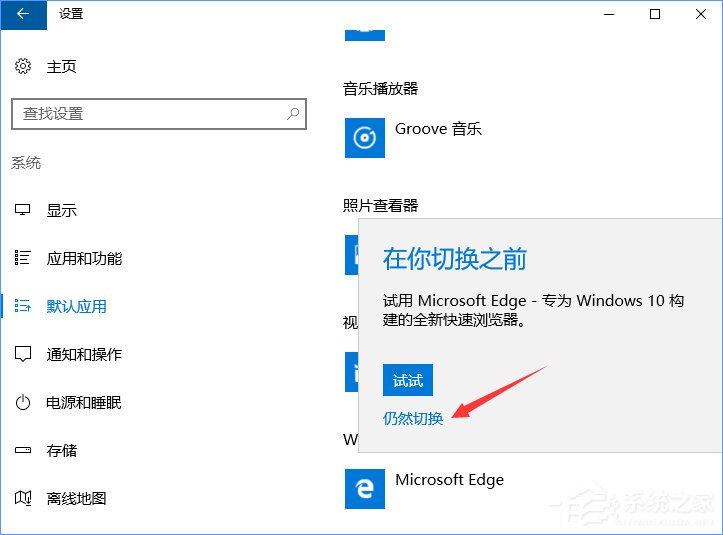Open the 电源和睡眠 settings page

[84, 403]
